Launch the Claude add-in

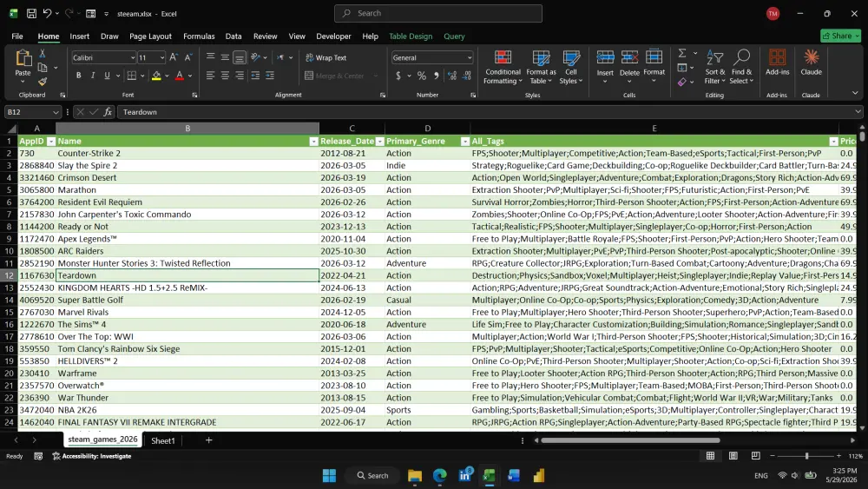pyautogui.click(x=811, y=63)
